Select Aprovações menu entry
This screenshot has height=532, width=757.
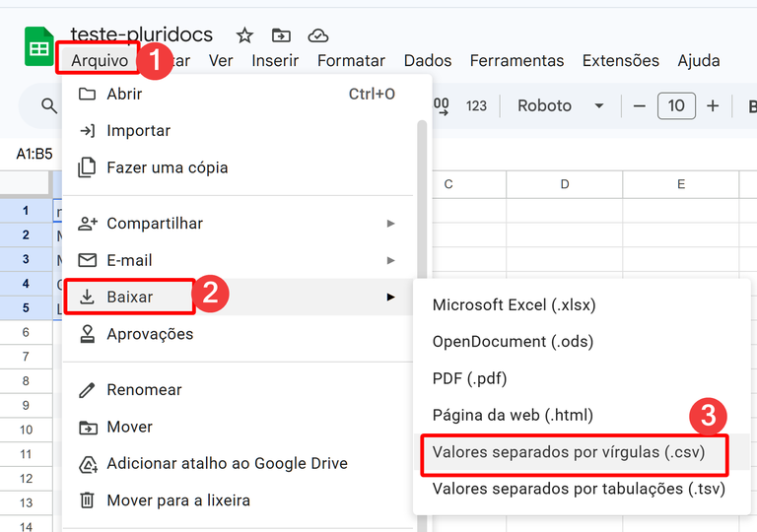239,334
